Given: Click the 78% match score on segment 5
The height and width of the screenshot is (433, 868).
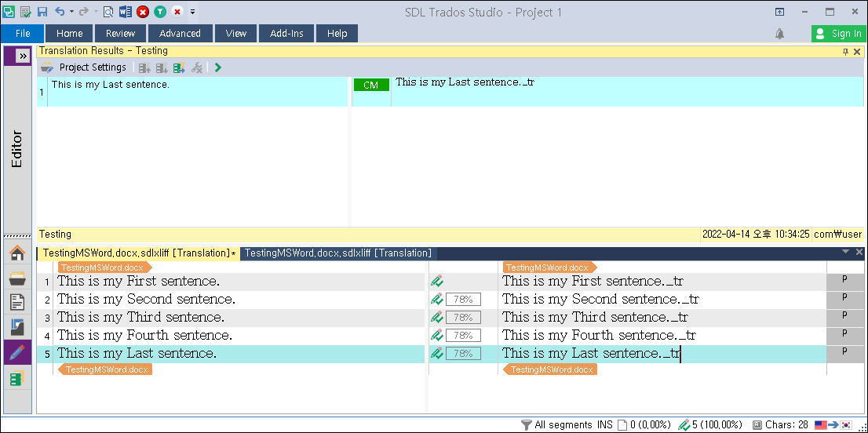Looking at the screenshot, I should [x=463, y=353].
